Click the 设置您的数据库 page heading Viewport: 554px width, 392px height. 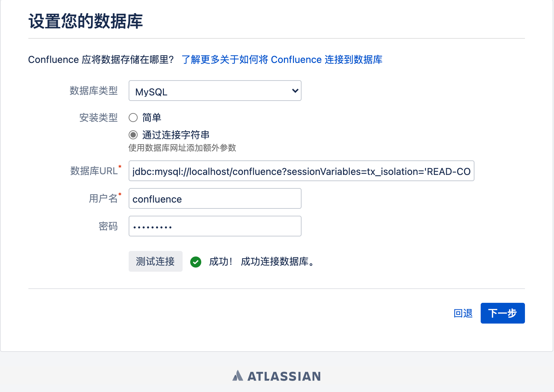click(x=85, y=21)
